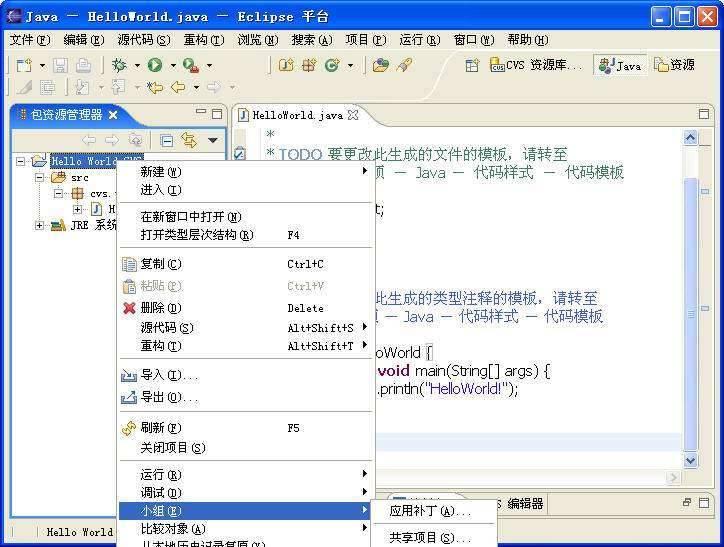
Task: Click the green Run icon
Action: tap(155, 65)
